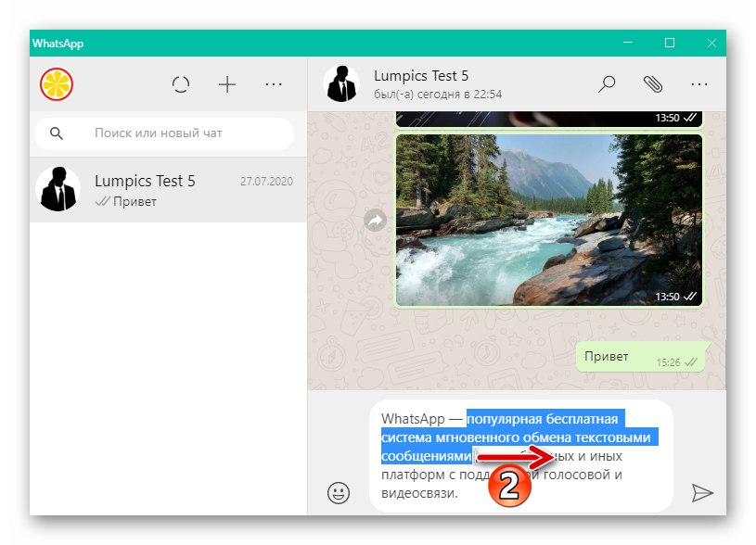Minimize the WhatsApp window

click(x=628, y=43)
